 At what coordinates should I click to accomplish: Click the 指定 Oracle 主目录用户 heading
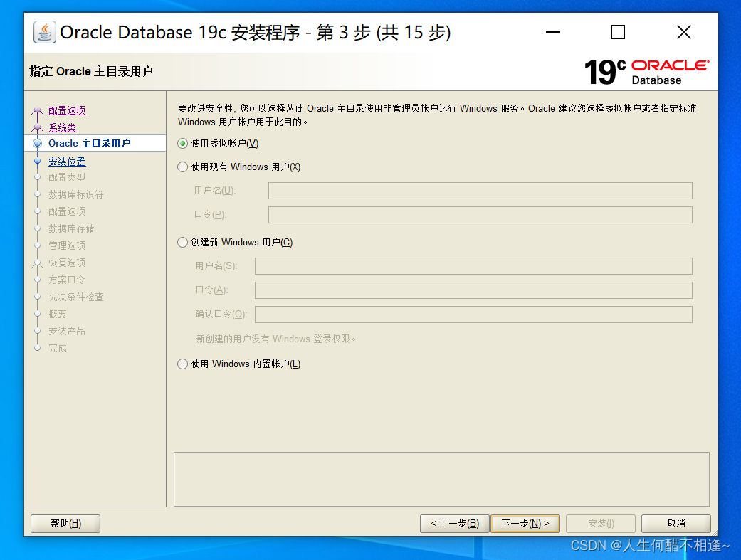pyautogui.click(x=90, y=71)
